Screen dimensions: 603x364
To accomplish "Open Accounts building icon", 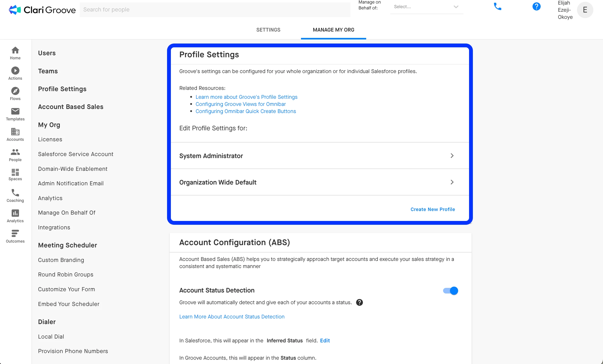I will [x=15, y=134].
